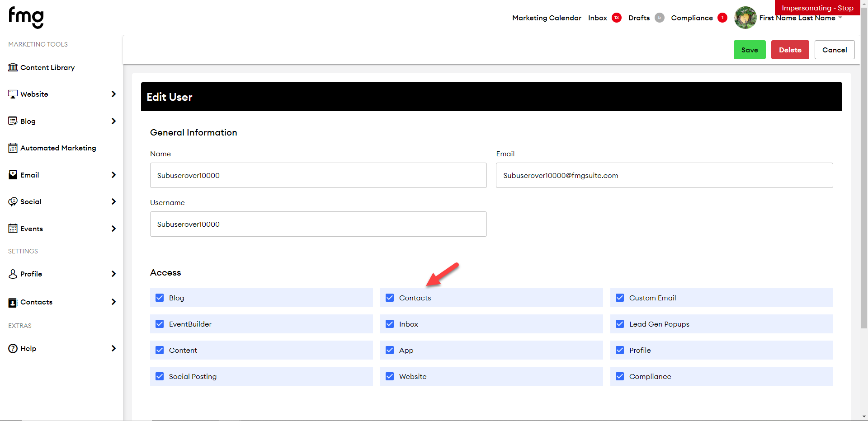The height and width of the screenshot is (421, 868).
Task: Click the user avatar photo
Action: [x=745, y=18]
